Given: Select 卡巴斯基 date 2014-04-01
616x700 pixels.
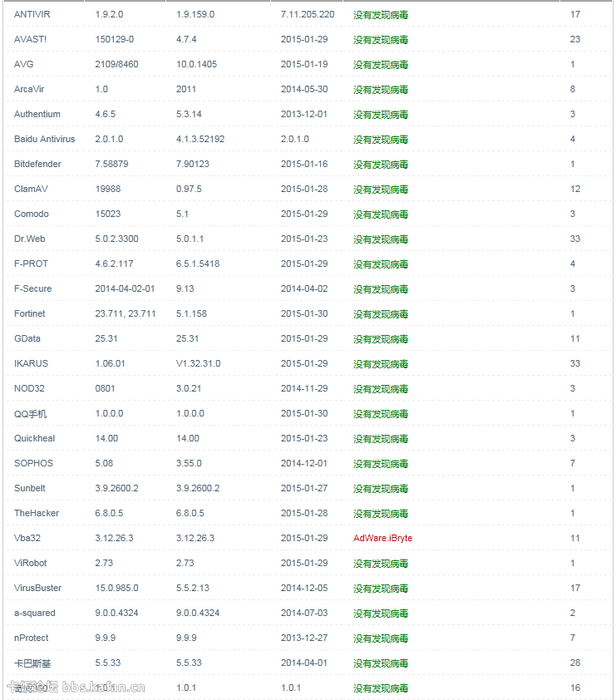Looking at the screenshot, I should tap(304, 663).
